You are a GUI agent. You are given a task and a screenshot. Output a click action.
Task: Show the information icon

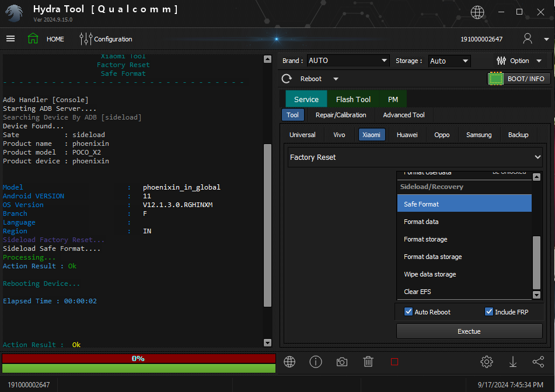[x=316, y=362]
